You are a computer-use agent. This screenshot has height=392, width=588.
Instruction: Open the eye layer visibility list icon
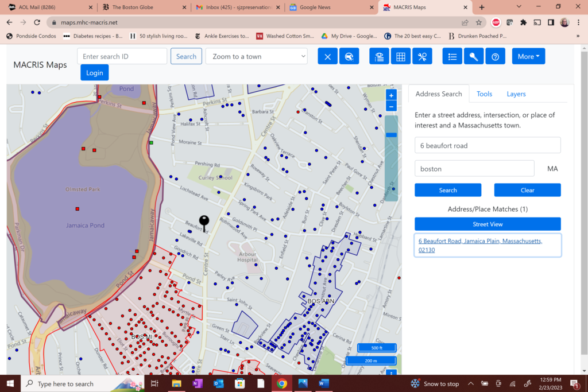(379, 56)
